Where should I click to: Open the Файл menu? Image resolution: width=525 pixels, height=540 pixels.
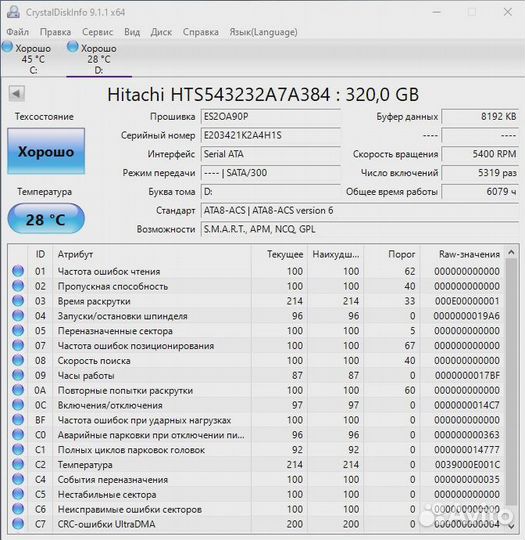[18, 32]
